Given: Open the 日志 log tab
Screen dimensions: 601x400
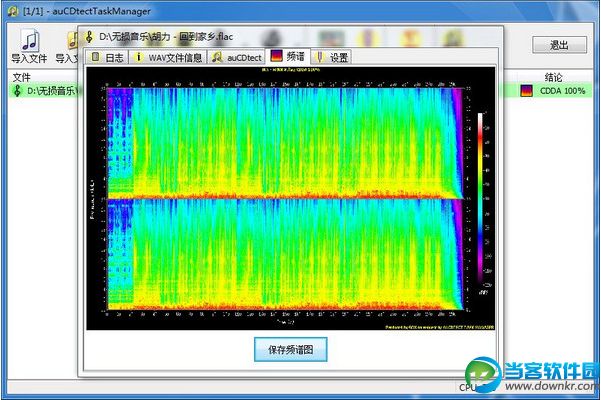Looking at the screenshot, I should pos(106,58).
